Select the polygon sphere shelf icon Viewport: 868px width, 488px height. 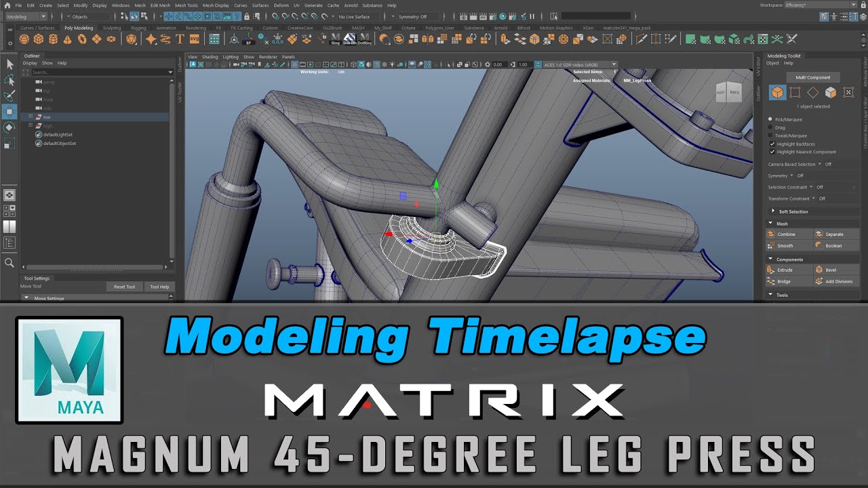click(x=24, y=39)
